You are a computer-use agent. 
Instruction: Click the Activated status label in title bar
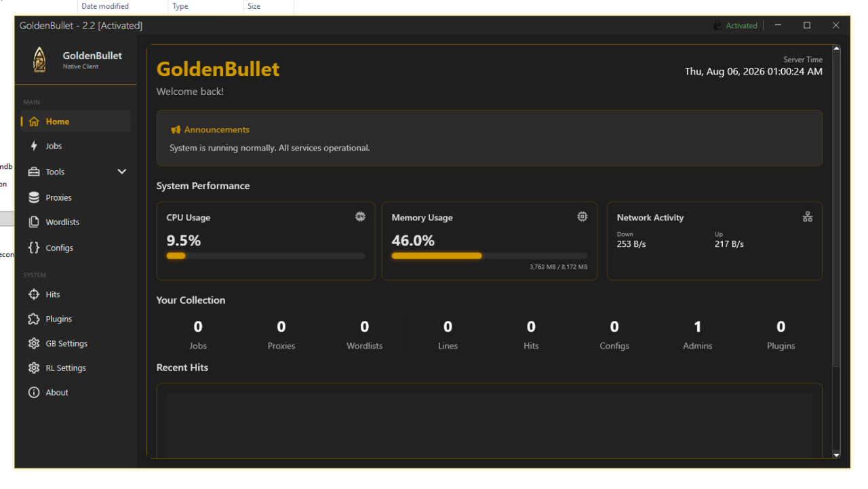pos(741,26)
